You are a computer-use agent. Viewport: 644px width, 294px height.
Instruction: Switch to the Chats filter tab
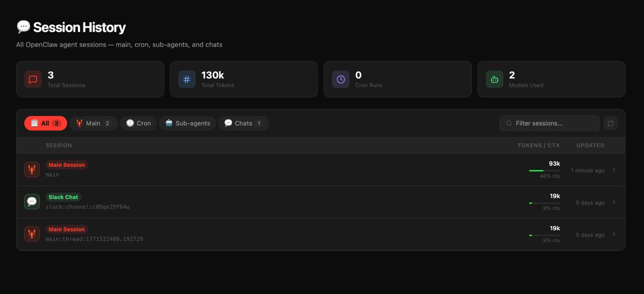[x=243, y=123]
